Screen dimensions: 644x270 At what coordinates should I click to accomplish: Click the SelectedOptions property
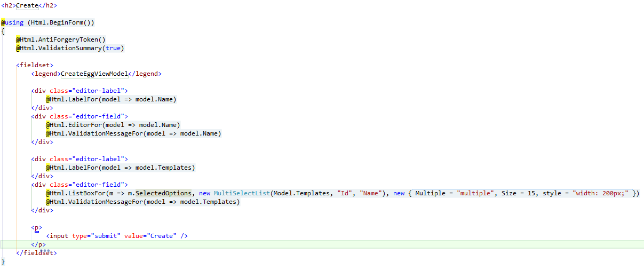163,193
